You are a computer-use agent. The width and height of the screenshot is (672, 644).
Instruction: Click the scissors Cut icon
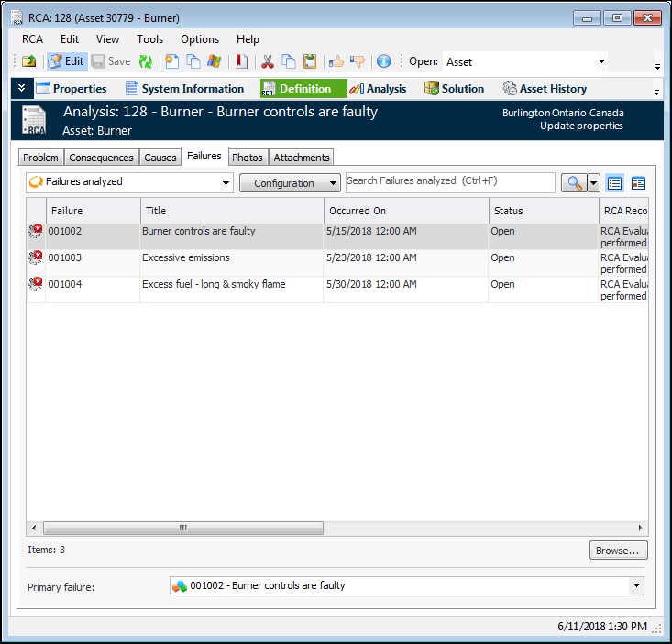point(268,61)
